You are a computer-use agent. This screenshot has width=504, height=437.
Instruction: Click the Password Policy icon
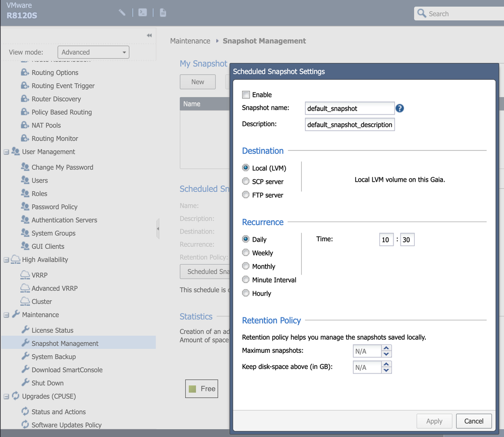pyautogui.click(x=25, y=206)
